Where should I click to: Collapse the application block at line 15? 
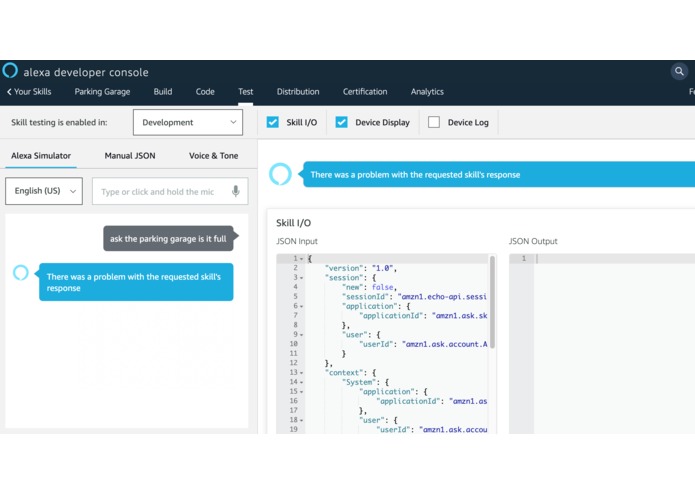point(301,392)
